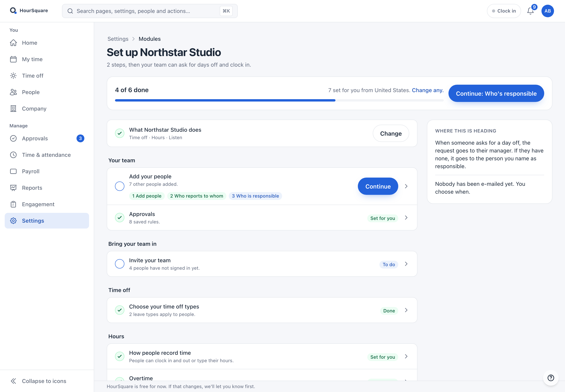This screenshot has height=392, width=565.
Task: Expand the Invite your team chevron
Action: click(x=406, y=264)
